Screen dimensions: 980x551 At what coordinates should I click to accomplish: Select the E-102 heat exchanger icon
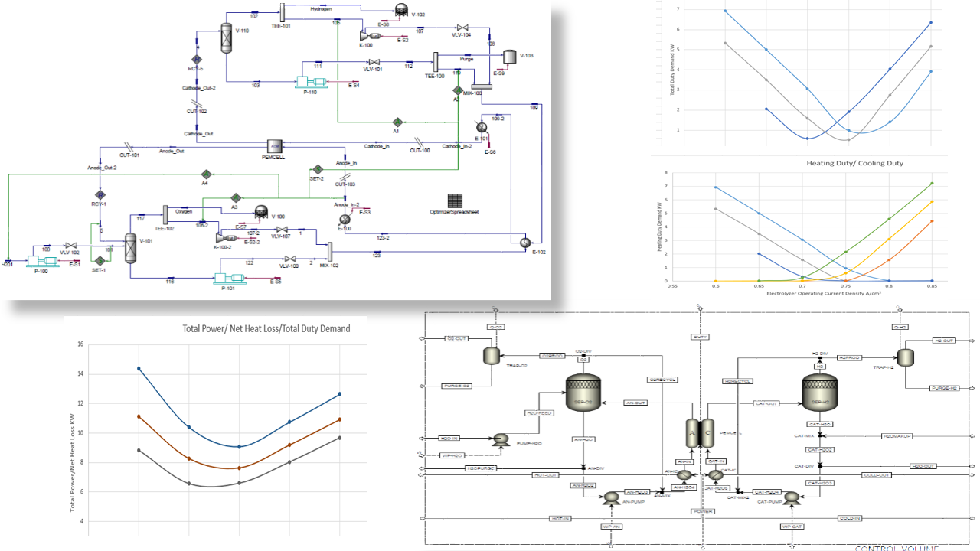526,243
